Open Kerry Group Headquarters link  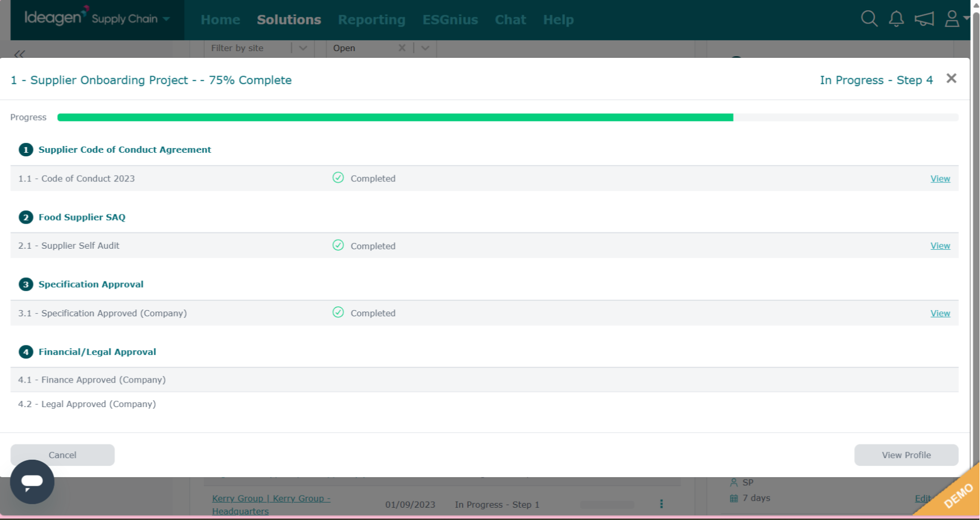[271, 505]
